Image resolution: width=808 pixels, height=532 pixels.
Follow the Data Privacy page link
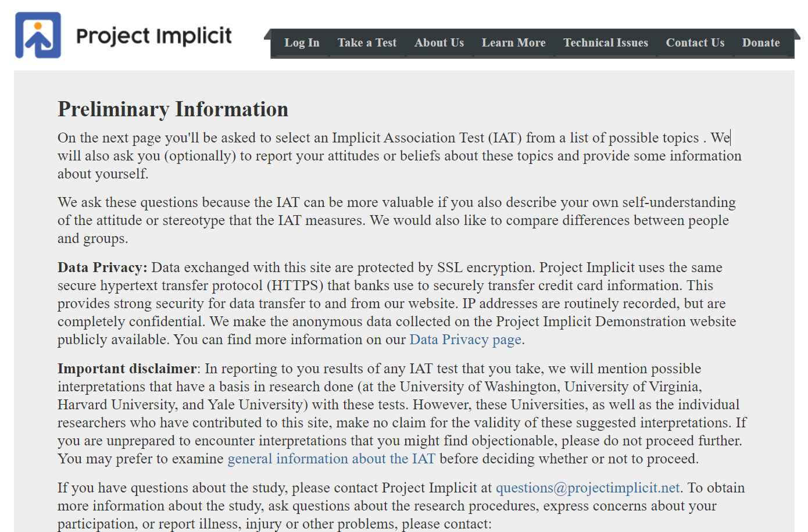[x=465, y=340]
